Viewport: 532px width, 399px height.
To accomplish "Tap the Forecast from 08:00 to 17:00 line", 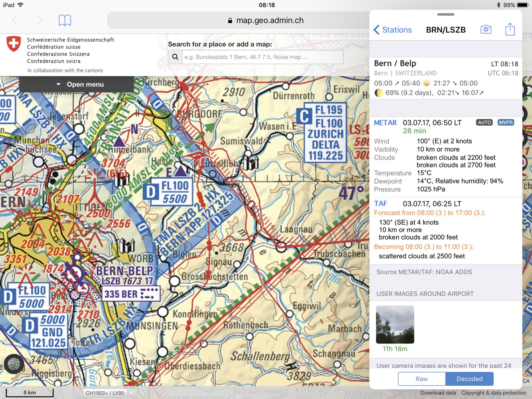I will pyautogui.click(x=430, y=213).
